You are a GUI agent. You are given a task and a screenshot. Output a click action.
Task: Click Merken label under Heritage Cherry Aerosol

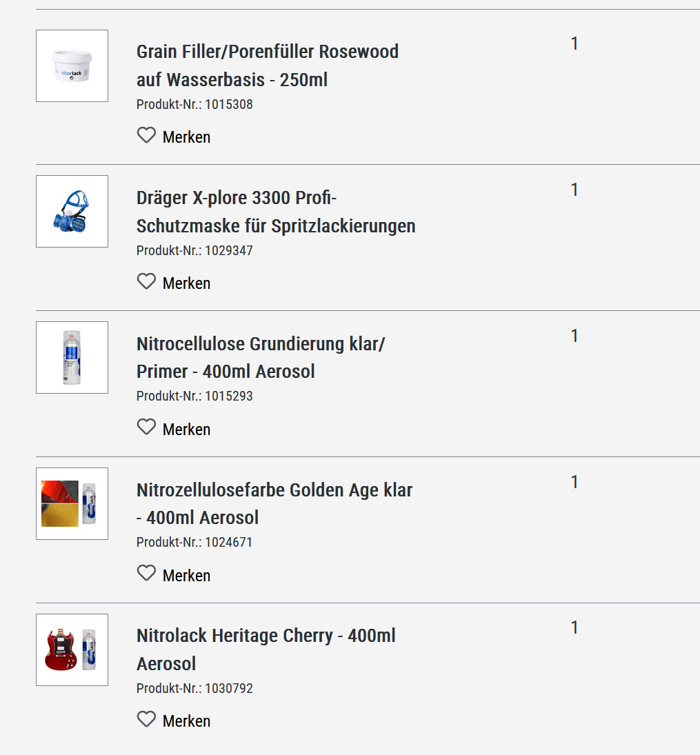point(186,721)
